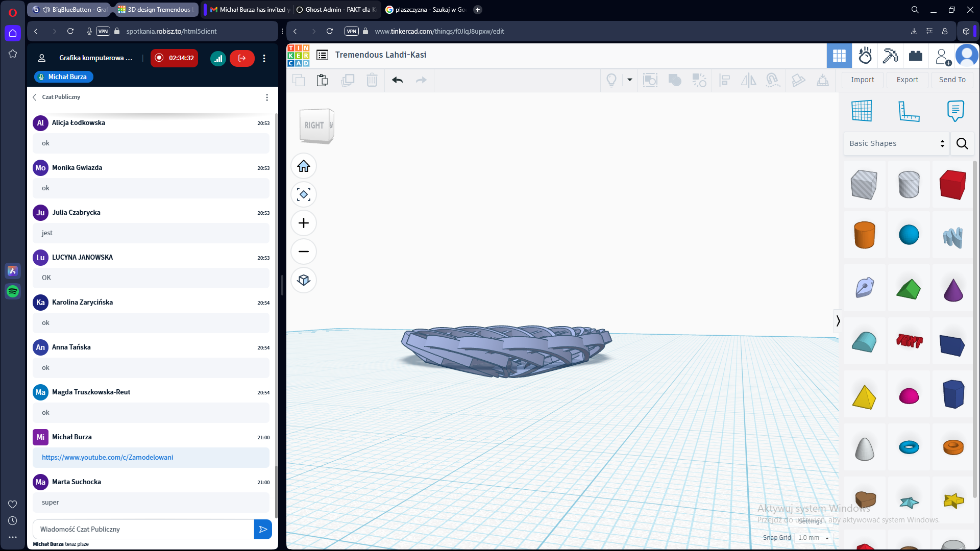Switch to the Ghost Admin browser tab

coord(336,10)
